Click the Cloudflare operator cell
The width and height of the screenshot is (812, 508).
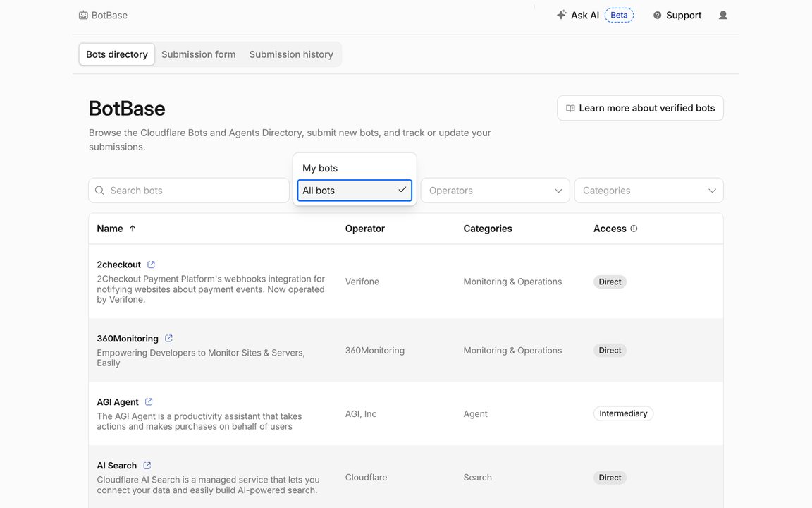pos(366,478)
